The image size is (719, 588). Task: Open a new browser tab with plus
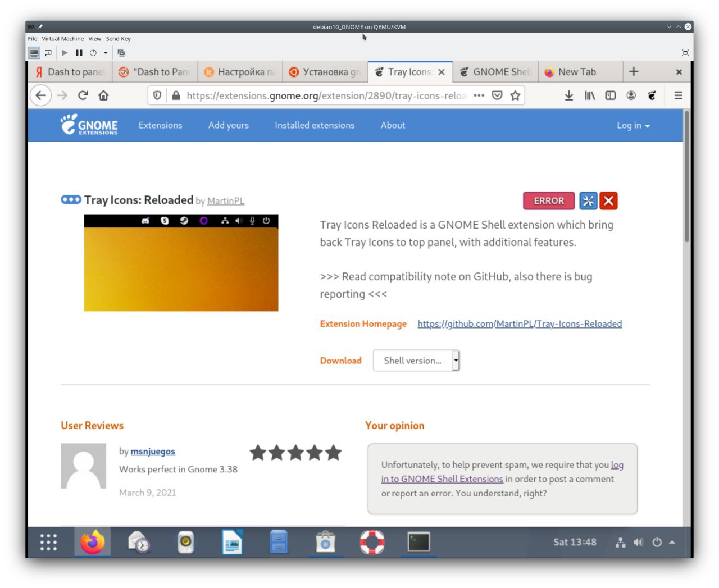point(634,72)
